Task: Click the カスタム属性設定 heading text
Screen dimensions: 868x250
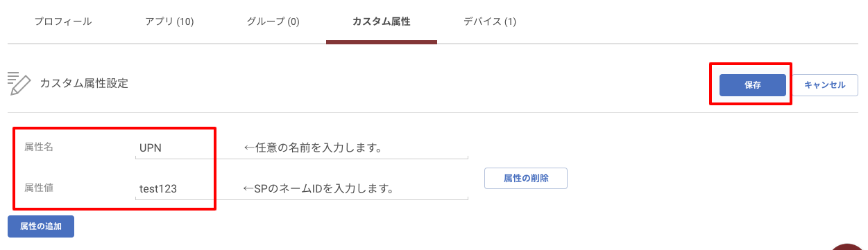Action: tap(84, 84)
